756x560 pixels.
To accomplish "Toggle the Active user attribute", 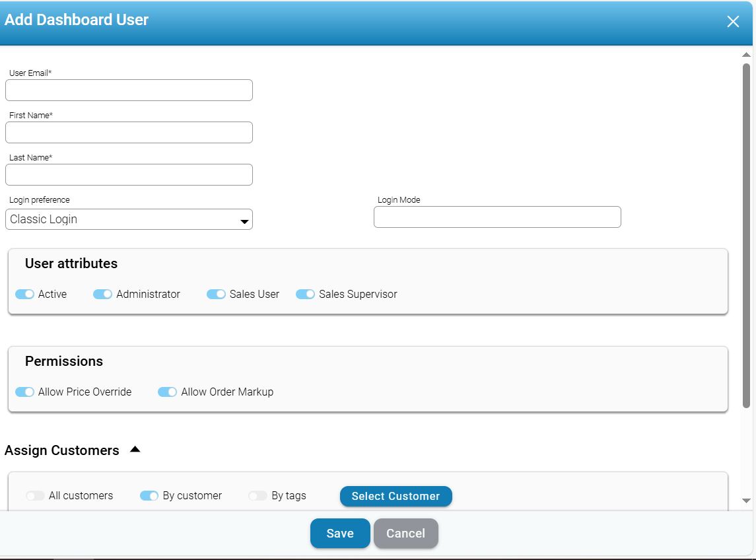I will 25,295.
